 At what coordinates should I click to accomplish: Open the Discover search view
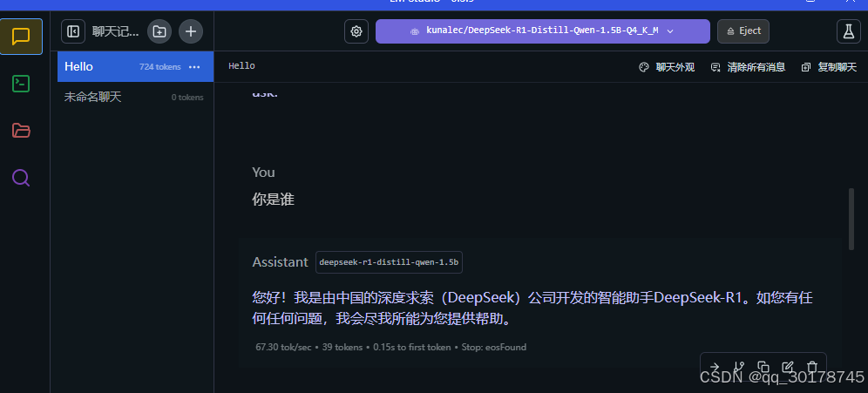click(x=21, y=178)
